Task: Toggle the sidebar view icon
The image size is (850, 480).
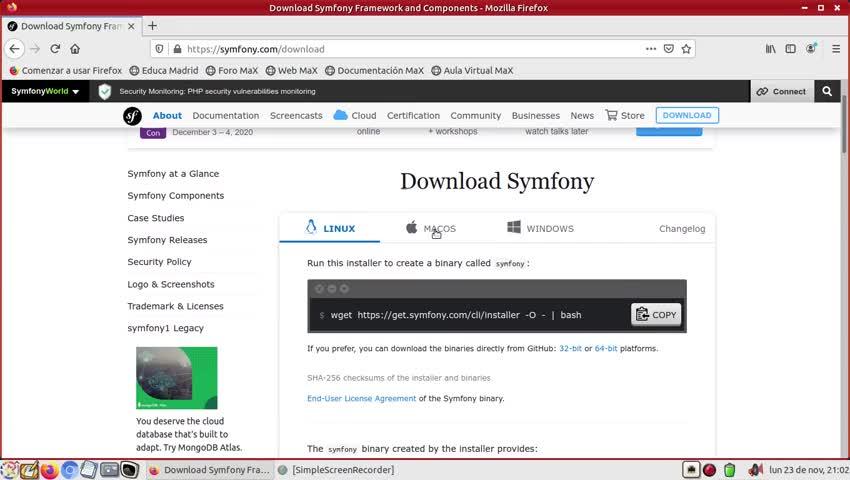Action: coord(790,49)
